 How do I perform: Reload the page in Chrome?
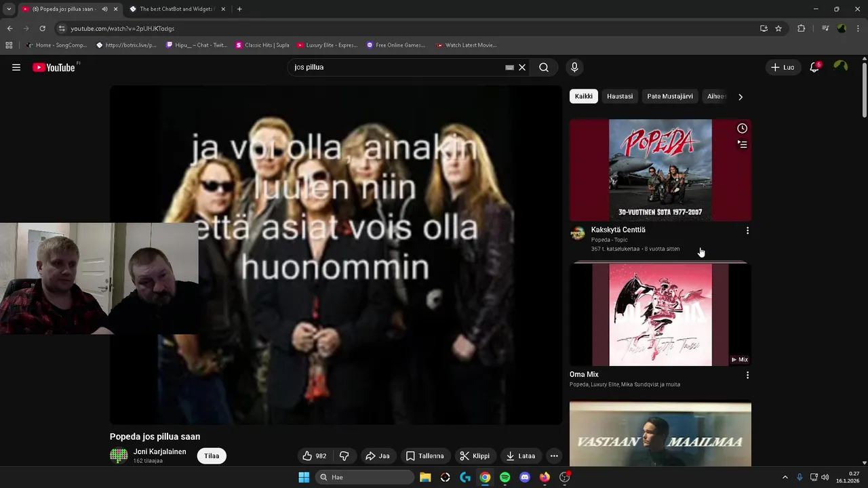pyautogui.click(x=42, y=28)
